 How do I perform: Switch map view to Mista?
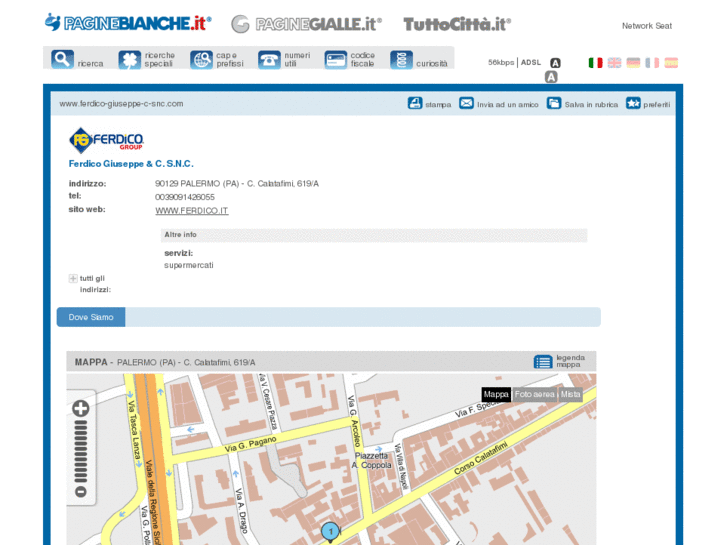pyautogui.click(x=570, y=394)
